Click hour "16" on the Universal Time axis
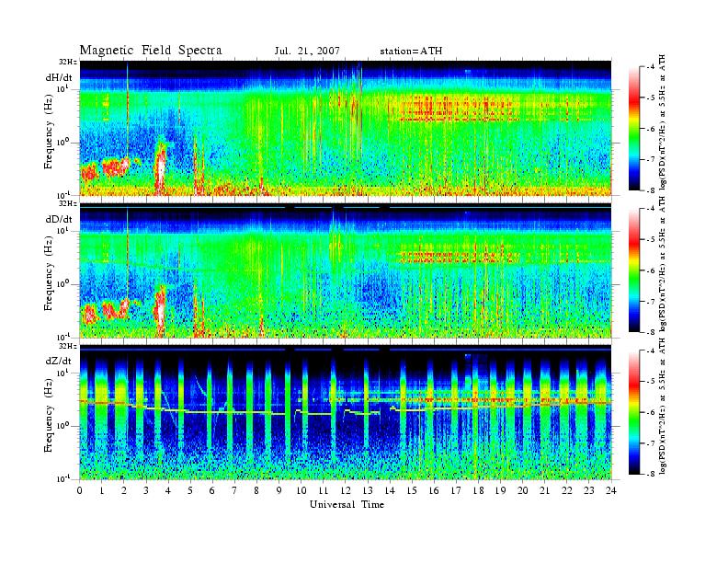 pos(434,490)
